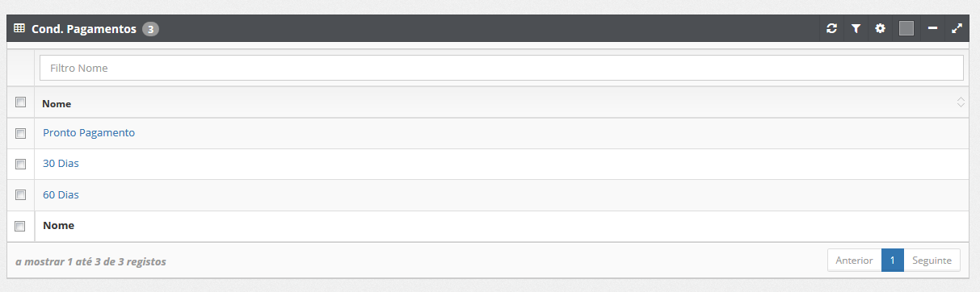Click into the Filtro Nome input field
Viewport: 980px width, 292px height.
(x=502, y=68)
